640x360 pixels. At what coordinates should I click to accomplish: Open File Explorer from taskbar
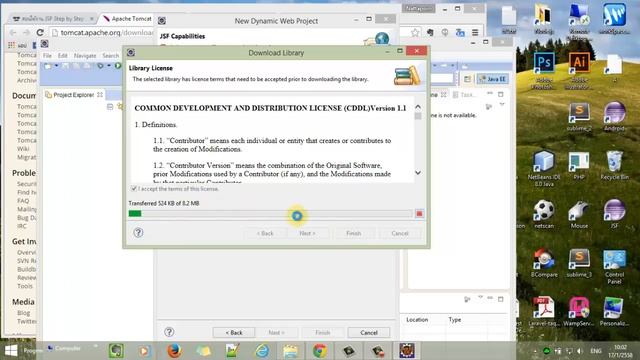(291, 351)
